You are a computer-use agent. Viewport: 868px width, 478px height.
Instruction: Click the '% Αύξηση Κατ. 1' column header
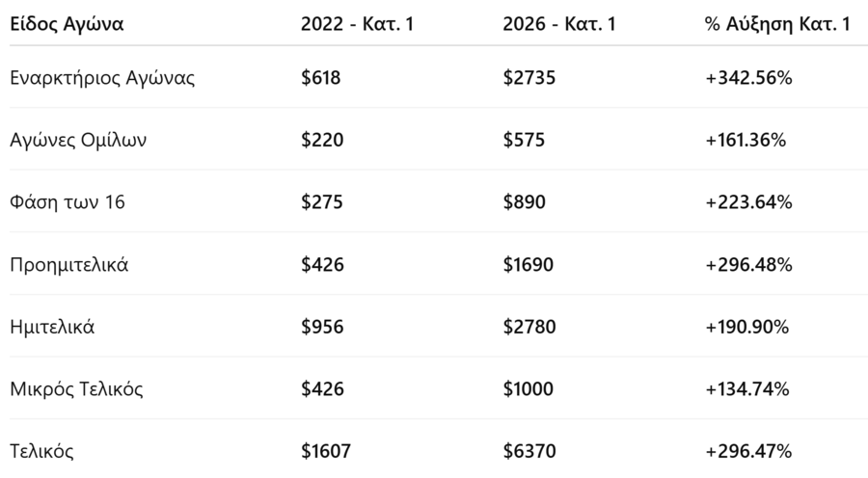[x=777, y=24]
